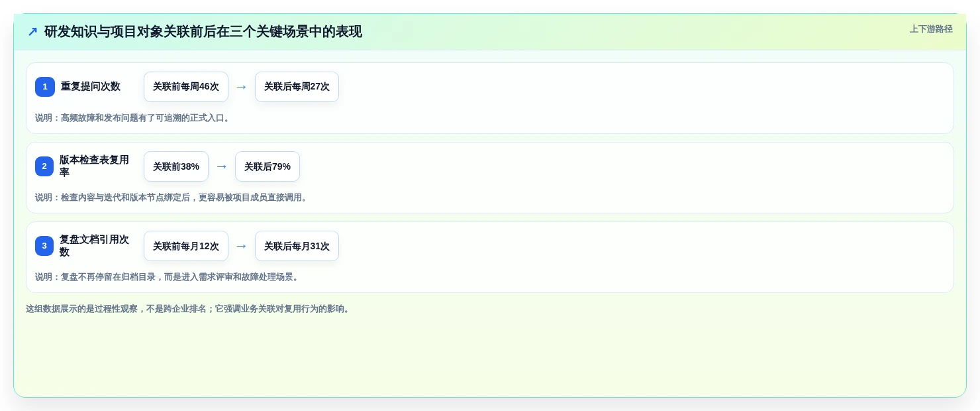Click the 复盘文档引用次数 label

(x=94, y=246)
